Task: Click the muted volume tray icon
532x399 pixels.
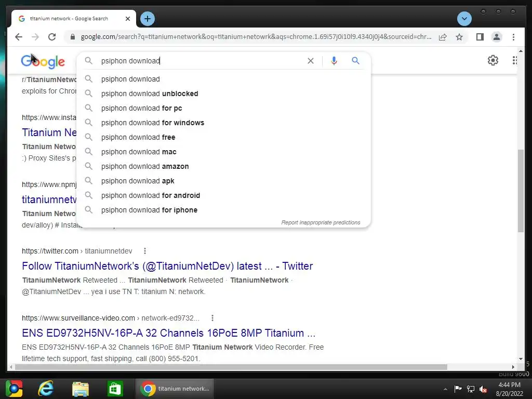Action: [x=483, y=389]
